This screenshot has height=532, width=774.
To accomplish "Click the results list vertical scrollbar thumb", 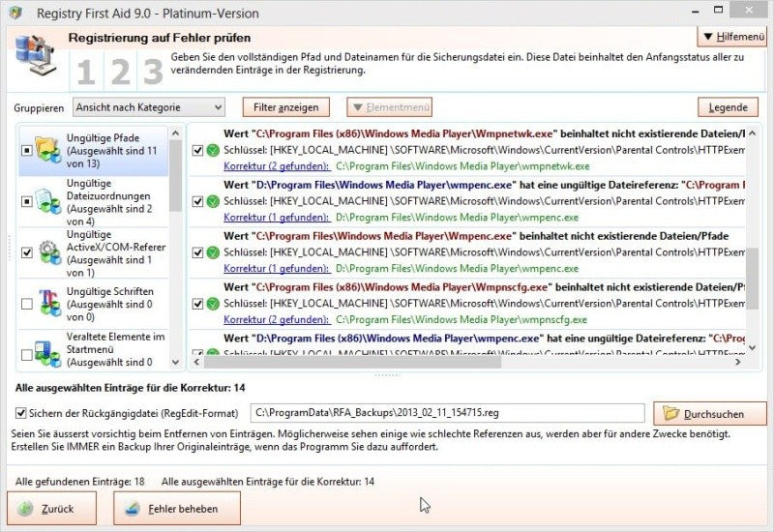I will (752, 279).
